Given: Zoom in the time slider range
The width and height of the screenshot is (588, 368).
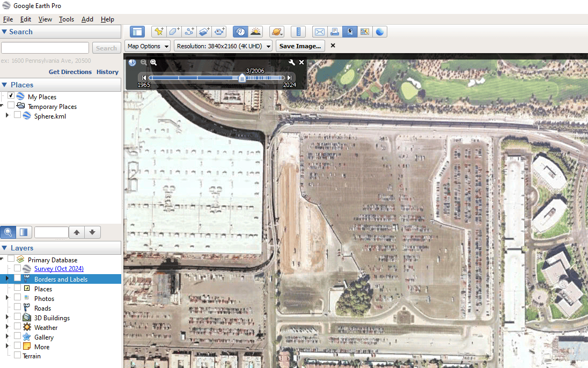Looking at the screenshot, I should click(x=153, y=63).
